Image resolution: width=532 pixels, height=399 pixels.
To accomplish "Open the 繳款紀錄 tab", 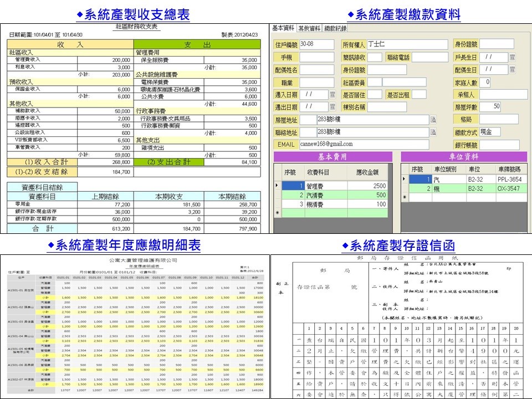I will click(x=335, y=28).
